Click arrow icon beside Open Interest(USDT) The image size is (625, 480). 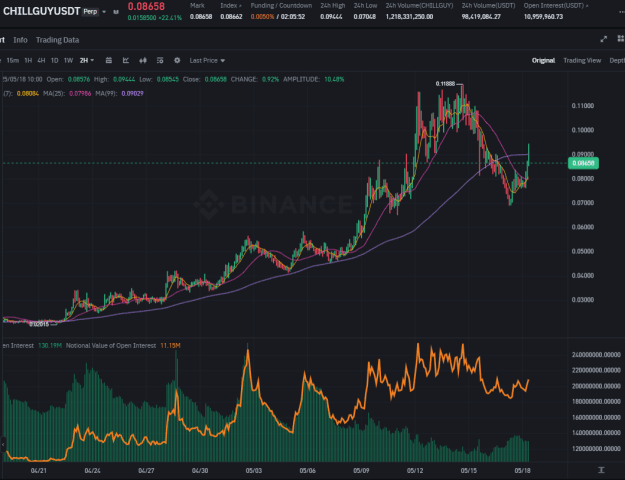(x=586, y=6)
